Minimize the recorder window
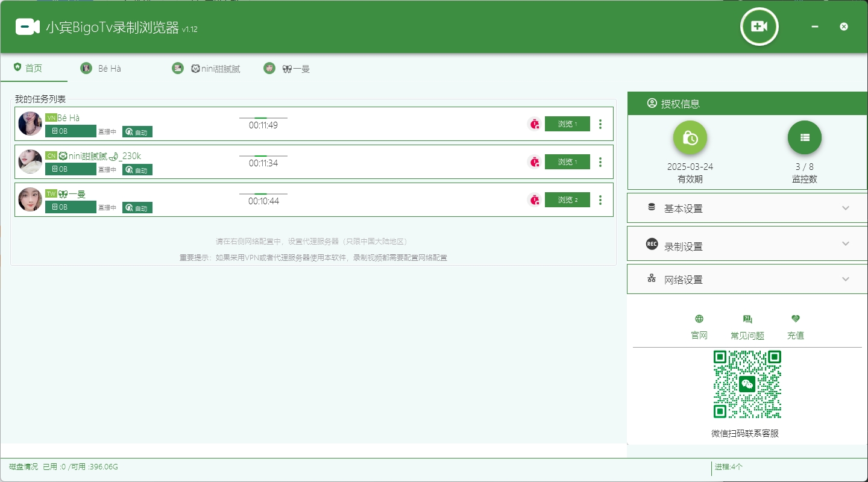This screenshot has height=482, width=868. (x=815, y=27)
